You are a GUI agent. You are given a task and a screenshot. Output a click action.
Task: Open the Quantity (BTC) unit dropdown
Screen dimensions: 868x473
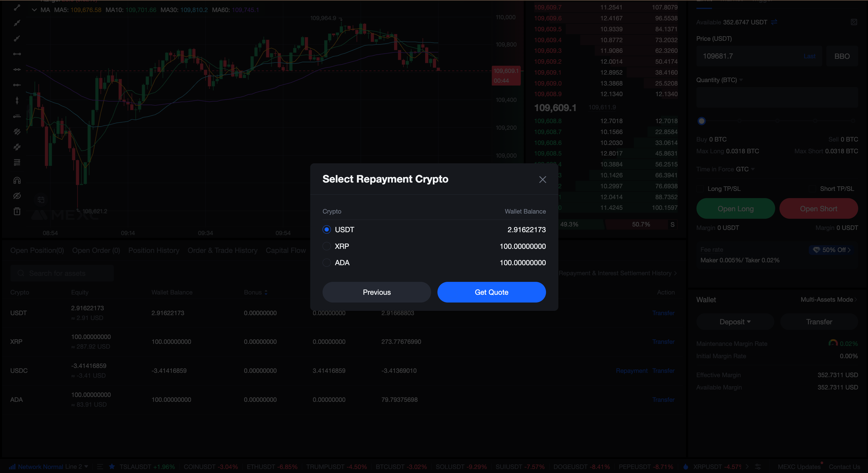(741, 80)
